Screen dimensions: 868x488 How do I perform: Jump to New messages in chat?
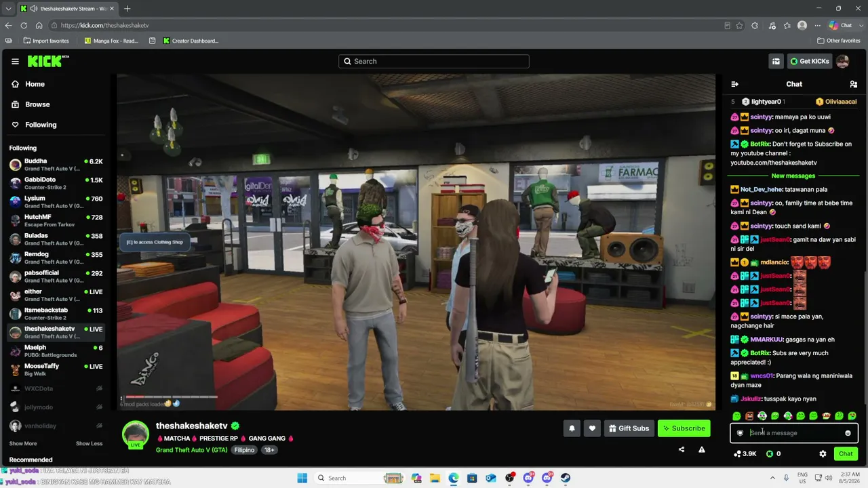pyautogui.click(x=793, y=176)
